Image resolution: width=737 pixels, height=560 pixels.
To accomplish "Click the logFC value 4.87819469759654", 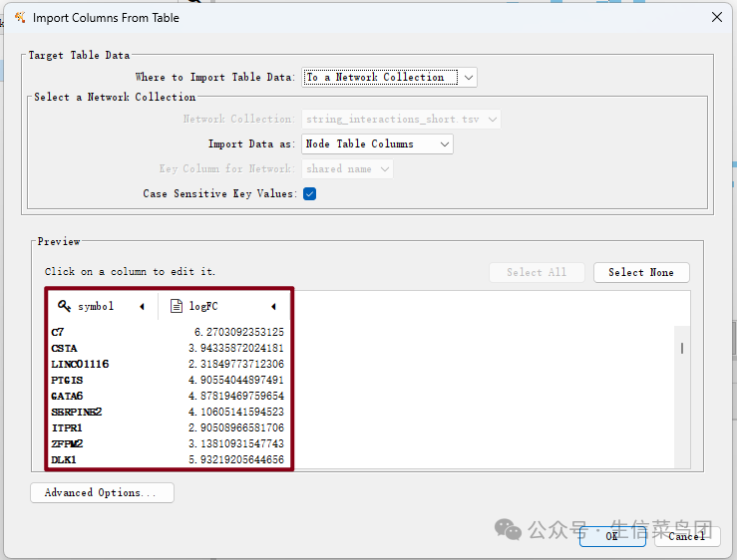I will coord(236,396).
